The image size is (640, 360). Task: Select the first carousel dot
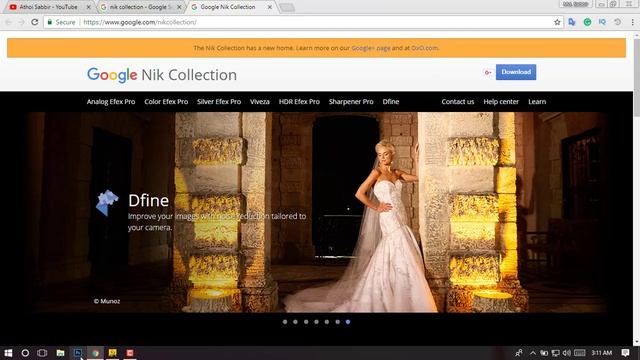[285, 322]
